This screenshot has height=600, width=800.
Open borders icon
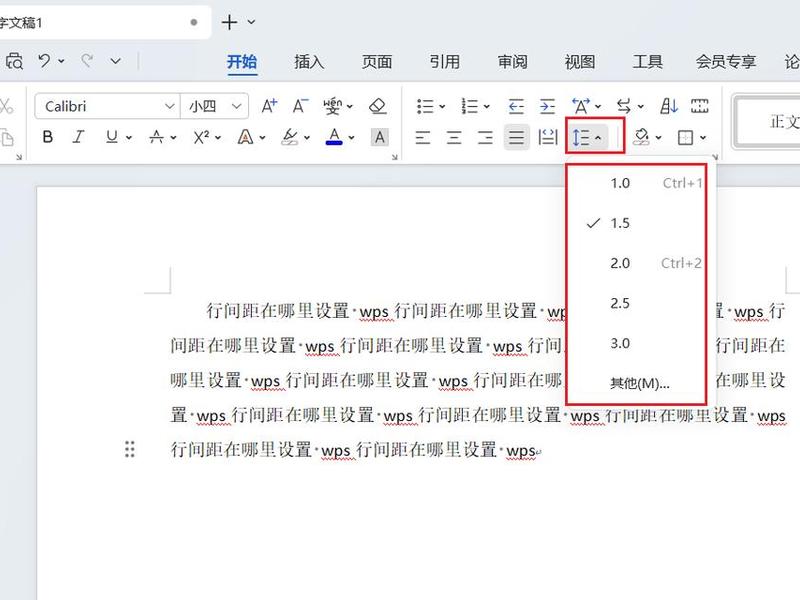click(x=685, y=137)
